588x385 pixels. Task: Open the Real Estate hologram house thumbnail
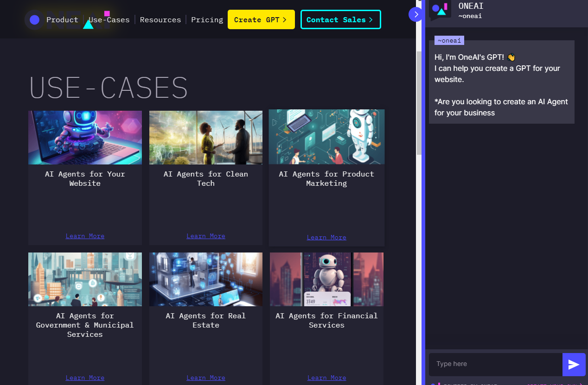[x=206, y=279]
